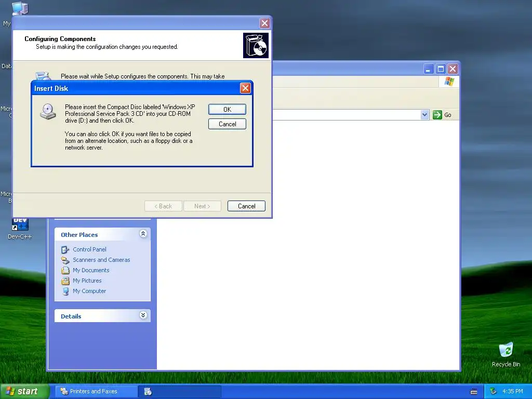Viewport: 532px width, 399px height.
Task: Click the Configuring Components heading
Action: [x=60, y=38]
